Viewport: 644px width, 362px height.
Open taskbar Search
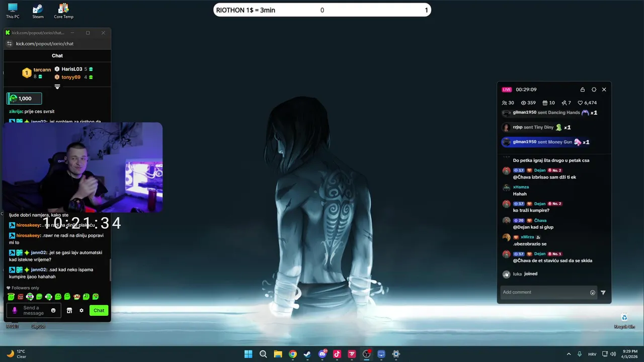(x=263, y=354)
